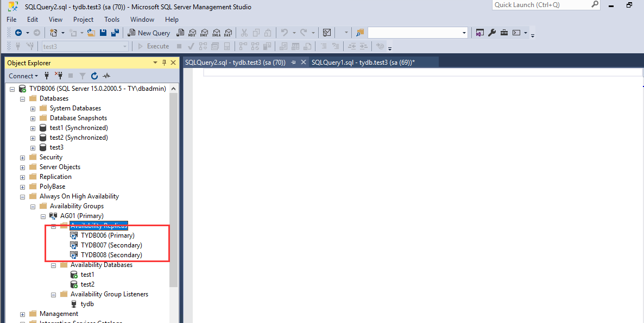Switch to the SQLQuery1.sql tab

(x=363, y=62)
